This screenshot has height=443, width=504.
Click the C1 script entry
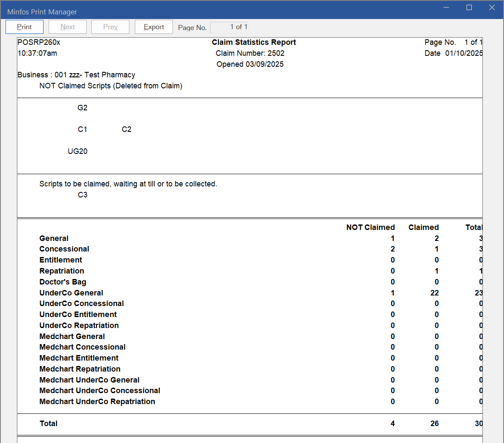click(x=82, y=129)
